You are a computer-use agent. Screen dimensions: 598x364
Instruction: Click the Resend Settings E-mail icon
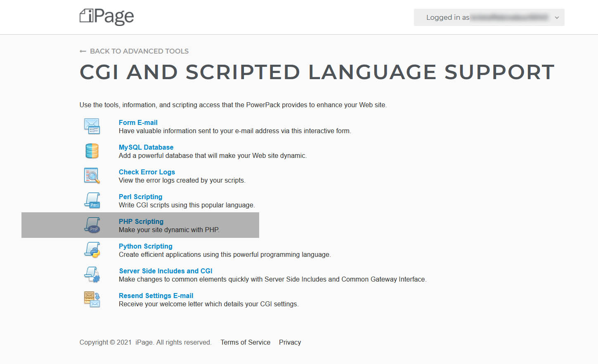[x=92, y=299]
